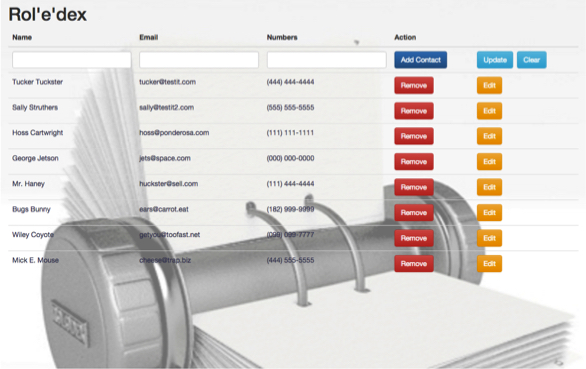Remove Wiley Coyote contact
The image size is (586, 369).
click(x=414, y=238)
